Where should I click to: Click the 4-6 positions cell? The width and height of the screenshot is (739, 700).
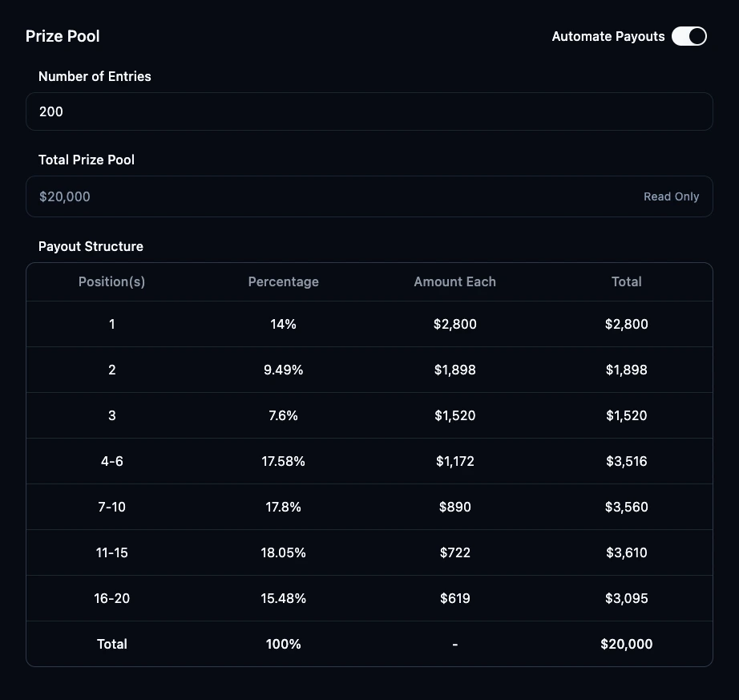[111, 461]
